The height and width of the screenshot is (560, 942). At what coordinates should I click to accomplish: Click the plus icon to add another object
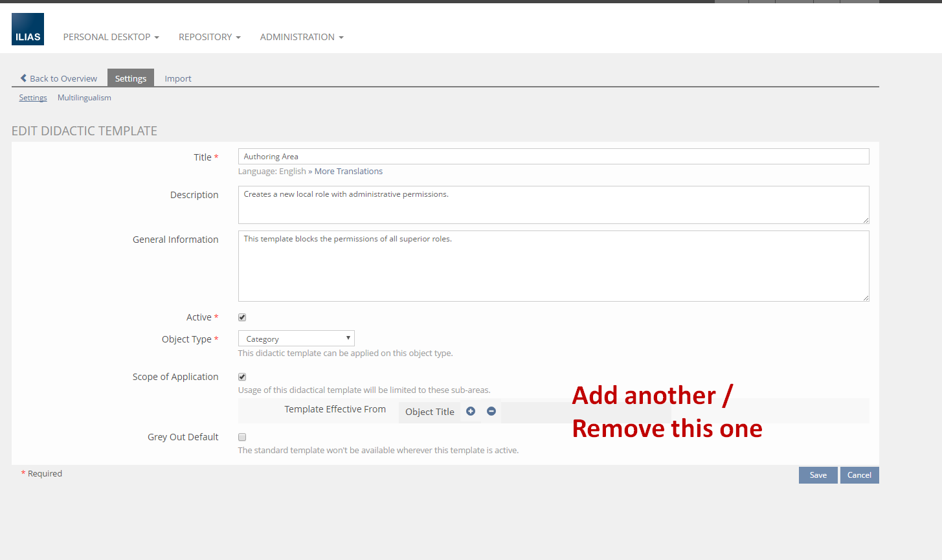click(x=471, y=411)
